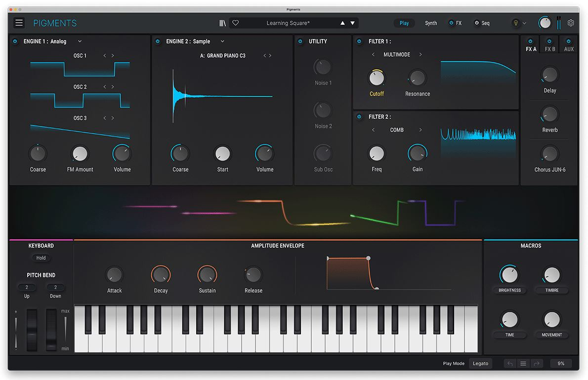Select next OSC 1 waveform
Image resolution: width=588 pixels, height=380 pixels.
[x=113, y=55]
